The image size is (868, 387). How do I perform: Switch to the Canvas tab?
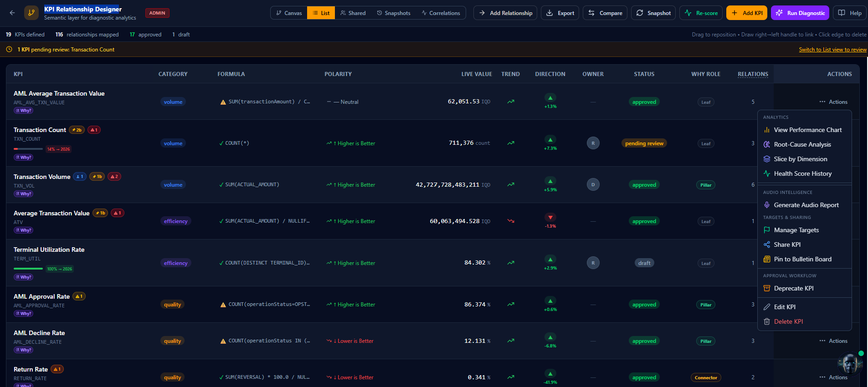click(x=289, y=13)
